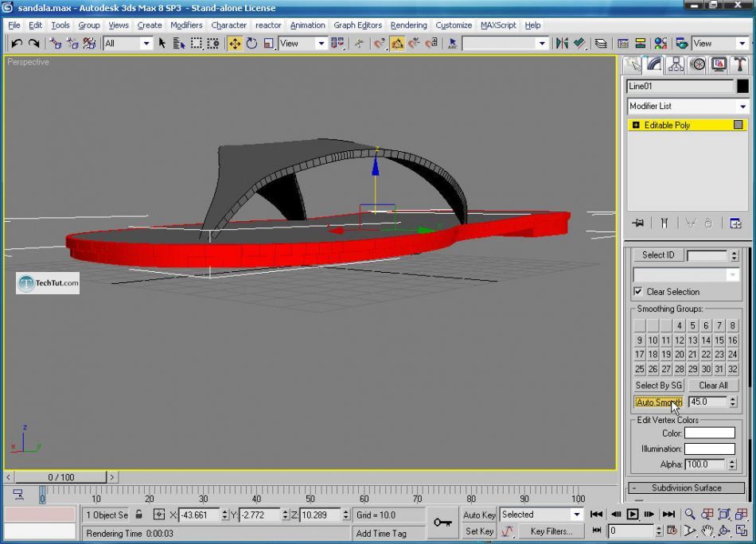Click Use Pivot Point Center icon

point(337,44)
